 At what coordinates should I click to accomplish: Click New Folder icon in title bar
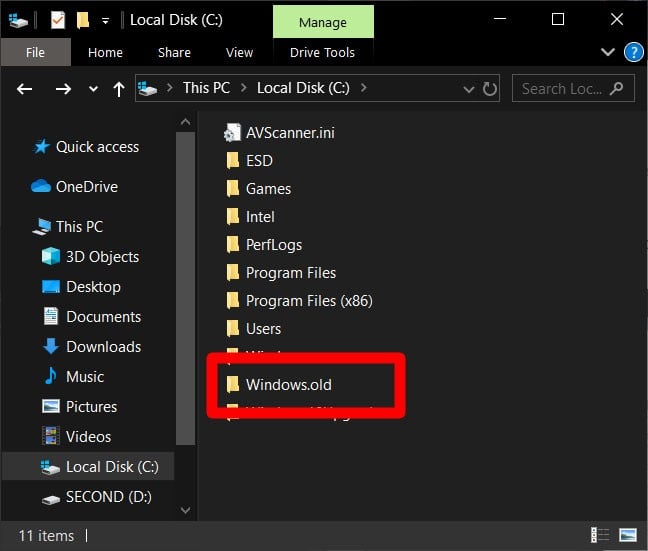[83, 20]
